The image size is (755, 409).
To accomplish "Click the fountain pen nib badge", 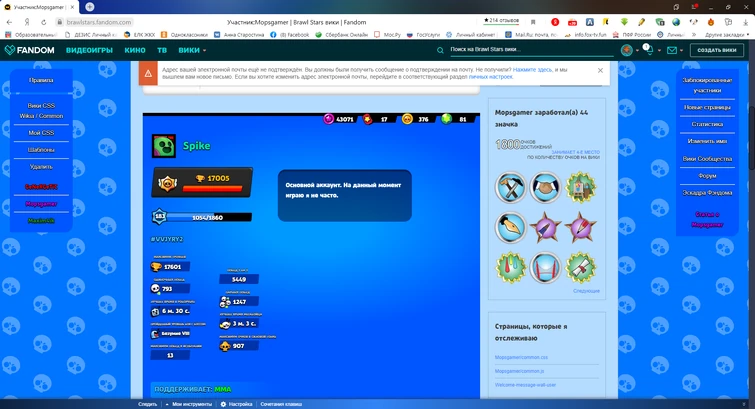I will pos(510,227).
